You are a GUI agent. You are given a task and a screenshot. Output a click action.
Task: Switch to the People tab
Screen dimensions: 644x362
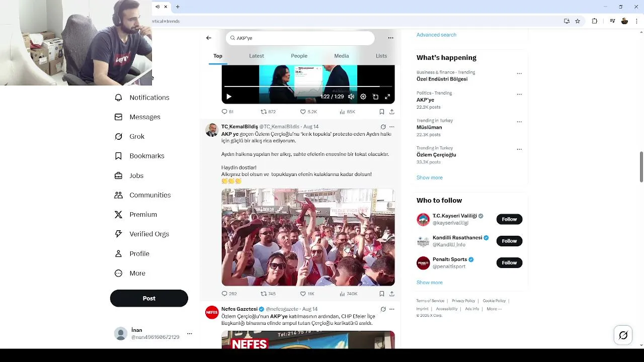299,56
